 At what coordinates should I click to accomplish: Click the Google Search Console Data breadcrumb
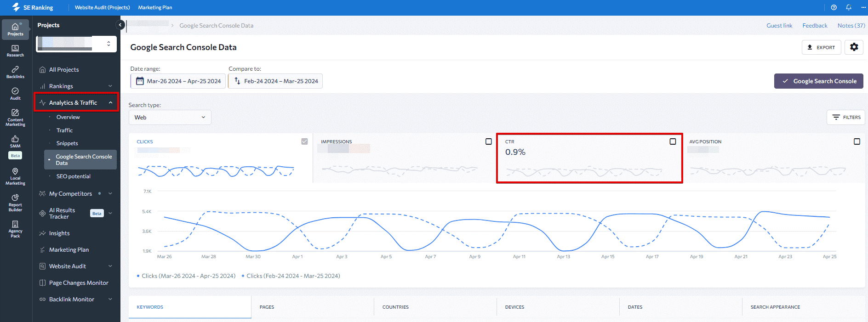coord(216,25)
